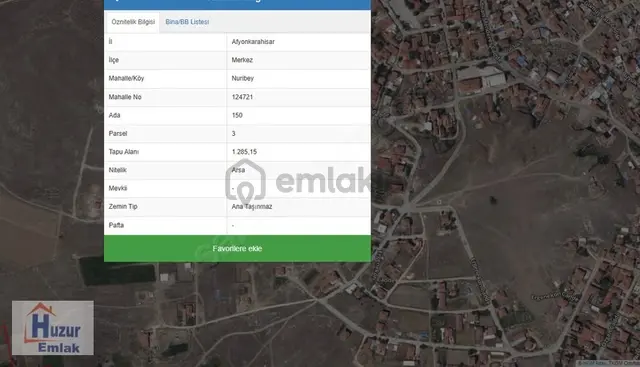Select the Tapu Alanı value 1.285,15

[244, 152]
